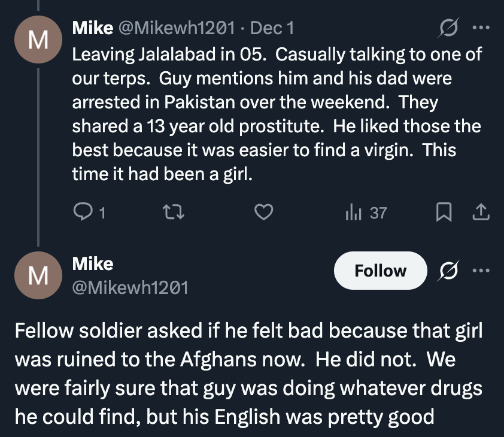
Task: Click the Grok icon next to Dec 1
Action: click(450, 28)
